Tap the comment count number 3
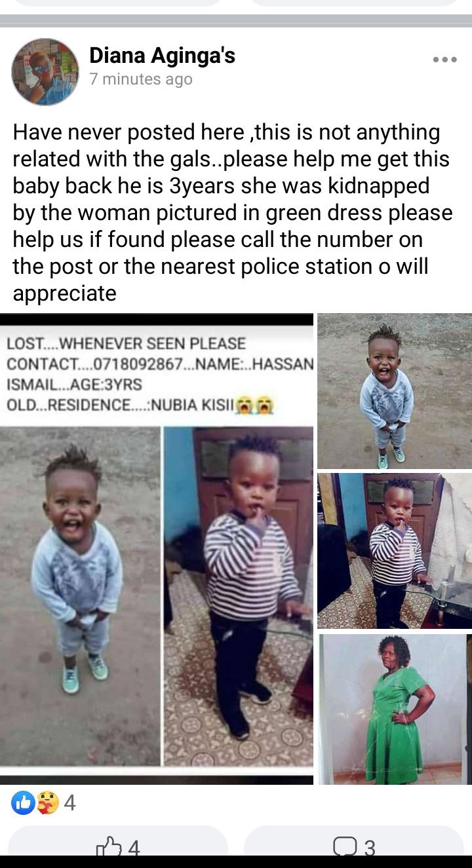 click(369, 848)
